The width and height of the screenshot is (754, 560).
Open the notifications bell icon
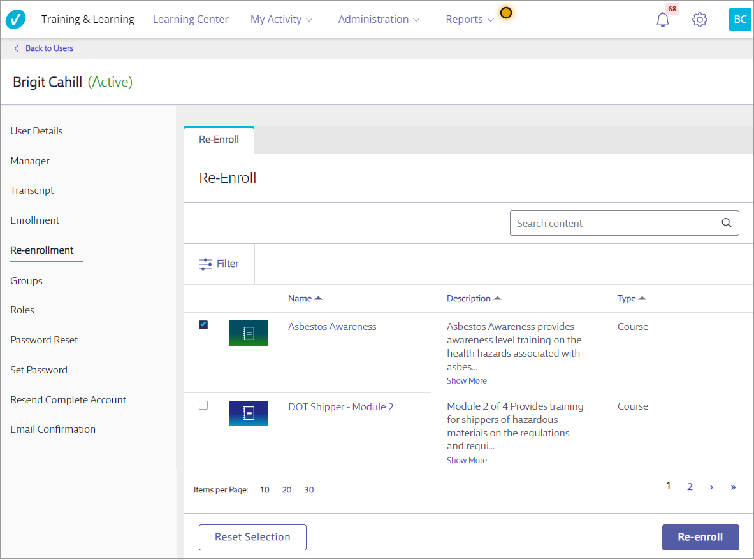point(663,20)
